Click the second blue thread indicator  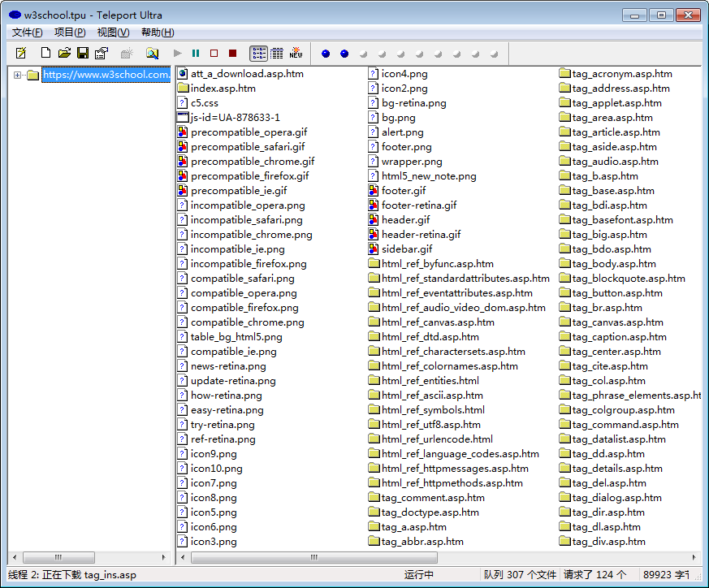[x=344, y=54]
